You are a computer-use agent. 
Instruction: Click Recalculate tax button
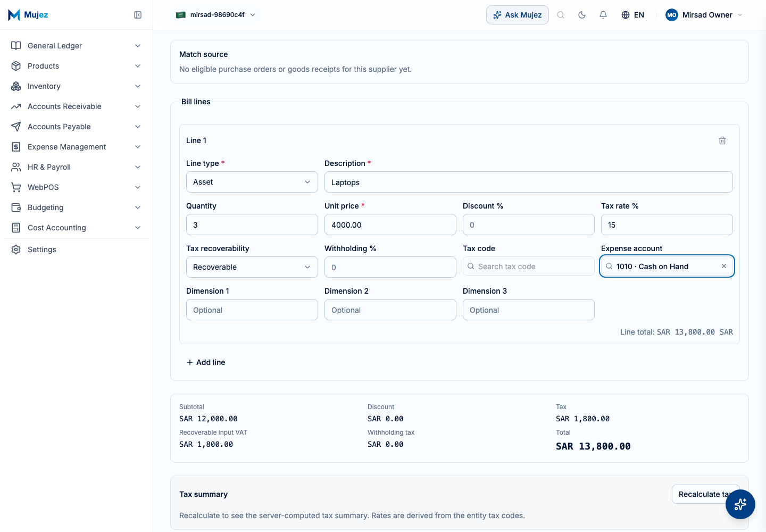(705, 494)
